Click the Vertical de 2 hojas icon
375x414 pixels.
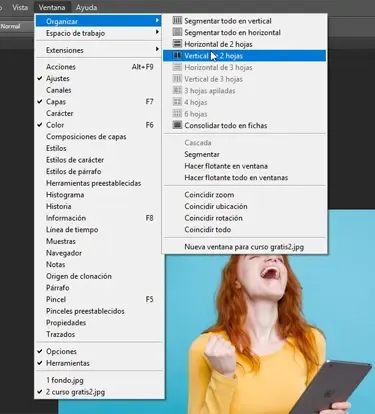click(x=177, y=56)
